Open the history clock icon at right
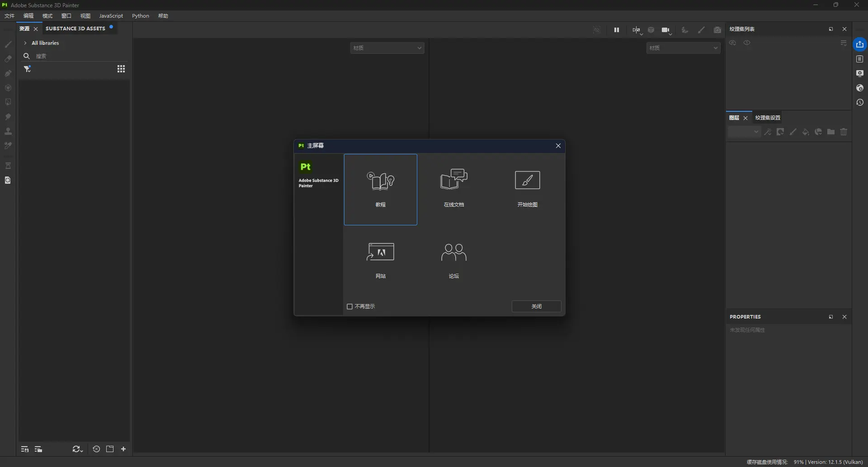 click(x=860, y=103)
